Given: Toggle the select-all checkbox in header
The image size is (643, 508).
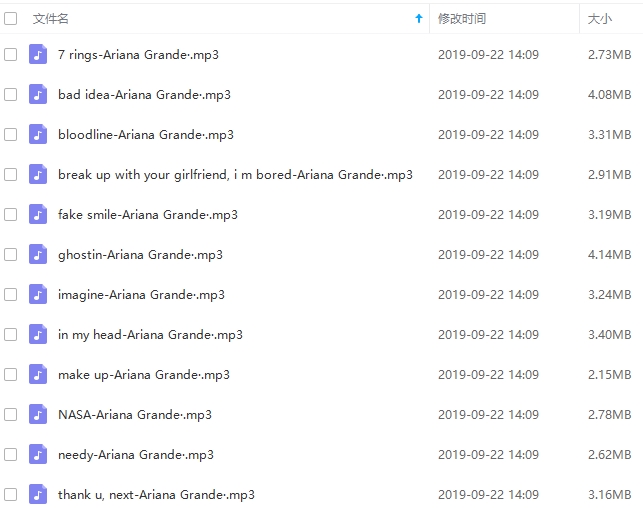Looking at the screenshot, I should click(x=10, y=18).
